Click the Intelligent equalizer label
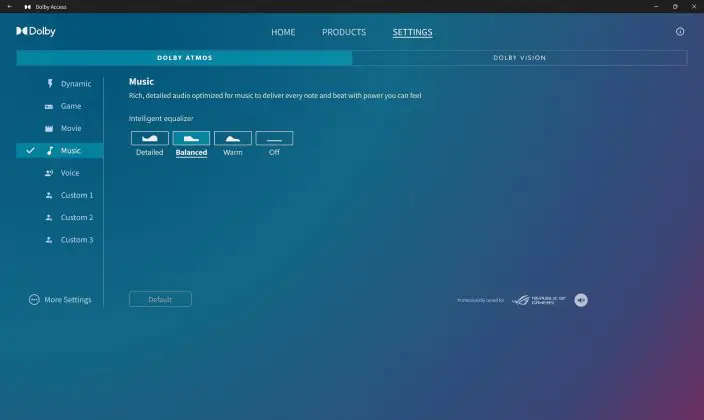704x420 pixels. click(x=161, y=119)
